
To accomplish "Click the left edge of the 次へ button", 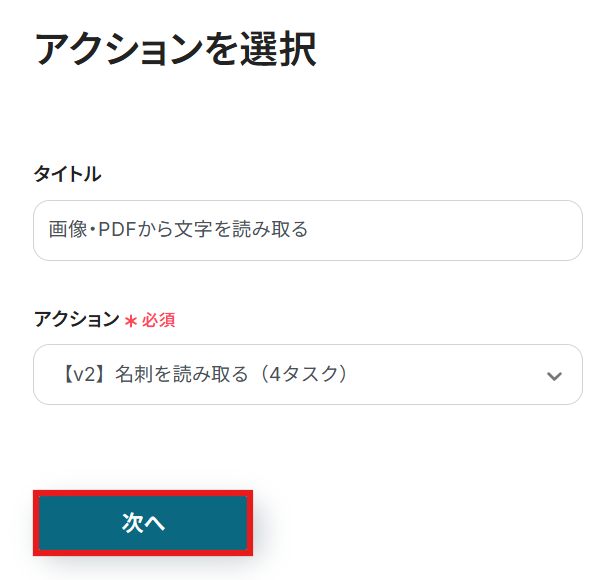I will point(50,523).
